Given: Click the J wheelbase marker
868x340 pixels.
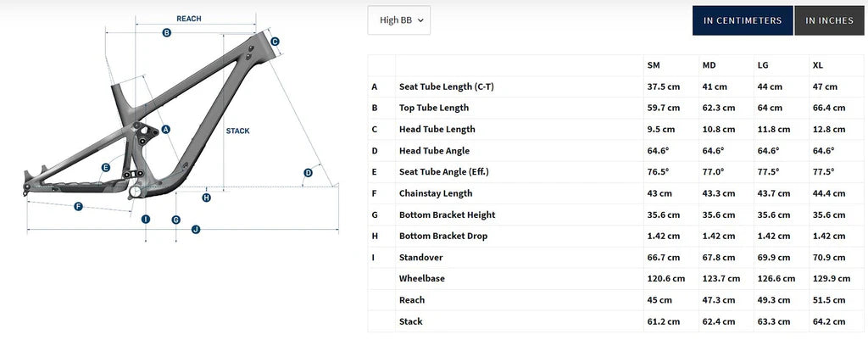Looking at the screenshot, I should pyautogui.click(x=195, y=229).
